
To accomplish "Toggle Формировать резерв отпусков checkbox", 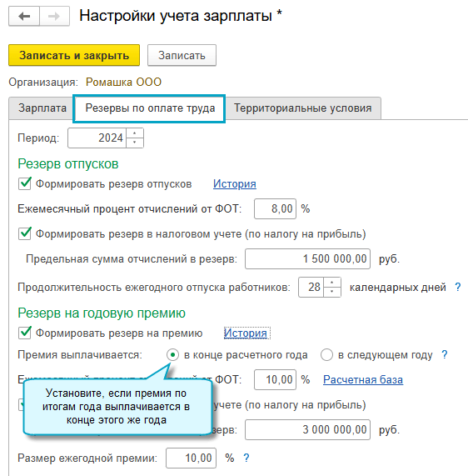I will (25, 183).
